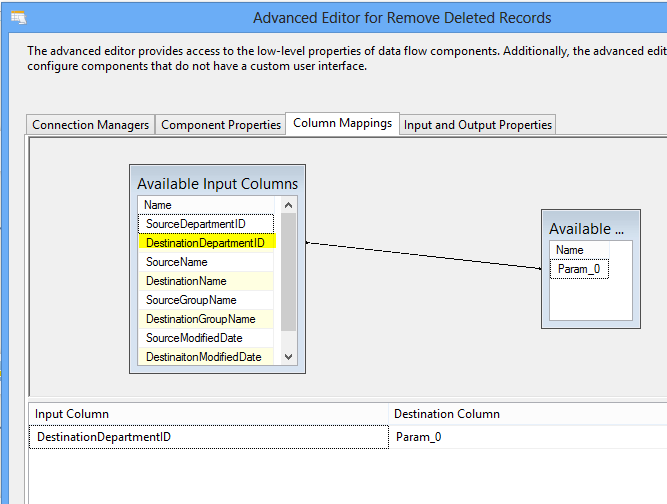Select the SourceGroupName column
667x504 pixels.
[191, 300]
